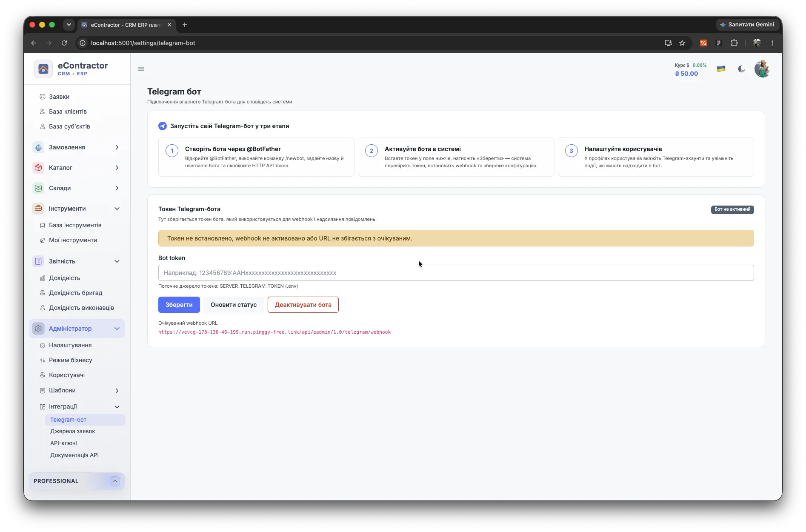The width and height of the screenshot is (806, 532).
Task: Open База суб'єктів in the sidebar
Action: pyautogui.click(x=69, y=126)
